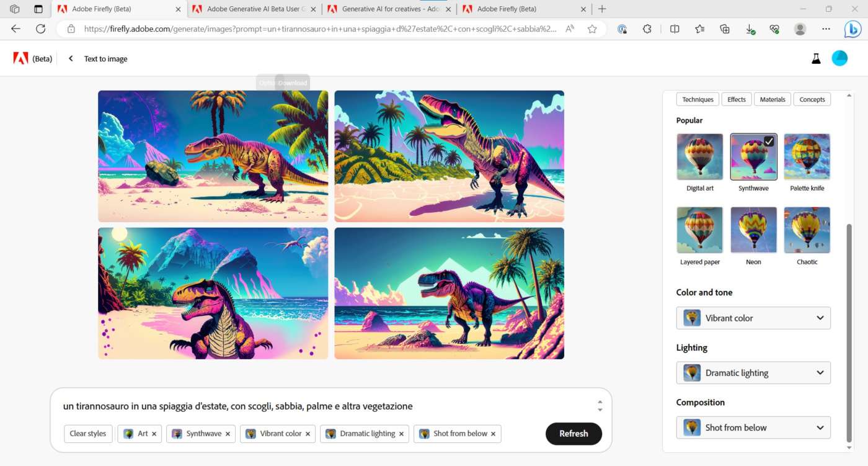Image resolution: width=868 pixels, height=466 pixels.
Task: Remove the Shot from below chip
Action: (494, 434)
